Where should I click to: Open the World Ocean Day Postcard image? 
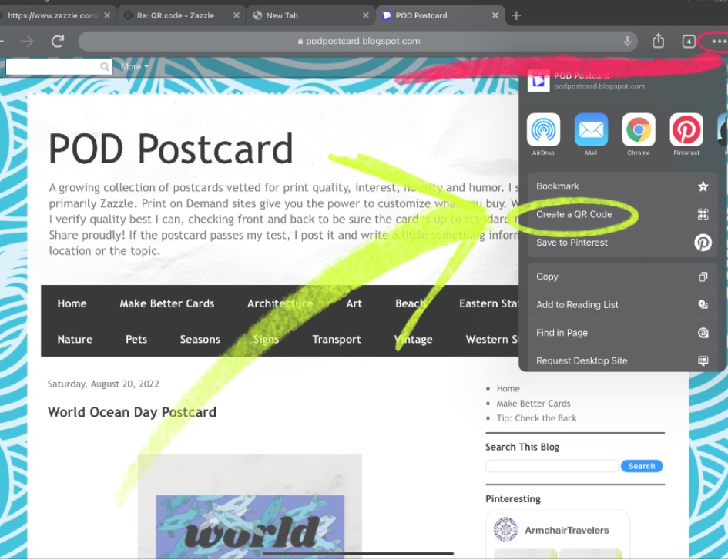tap(250, 505)
